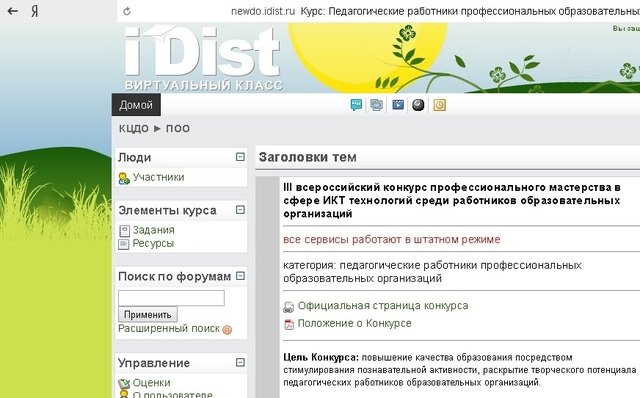Click the iDist Виртуальный класс logo
Image resolution: width=640 pixels, height=398 pixels.
(203, 58)
